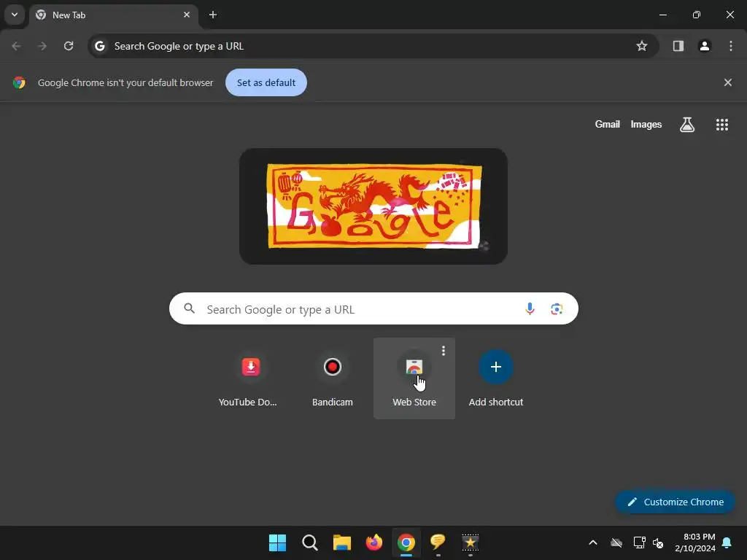The height and width of the screenshot is (560, 747).
Task: Go back with the back arrow
Action: [16, 46]
